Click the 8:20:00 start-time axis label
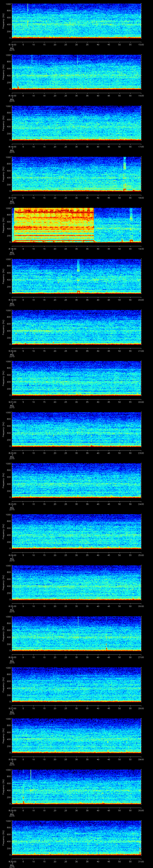Viewport: 153px width, 868px height. (12, 351)
